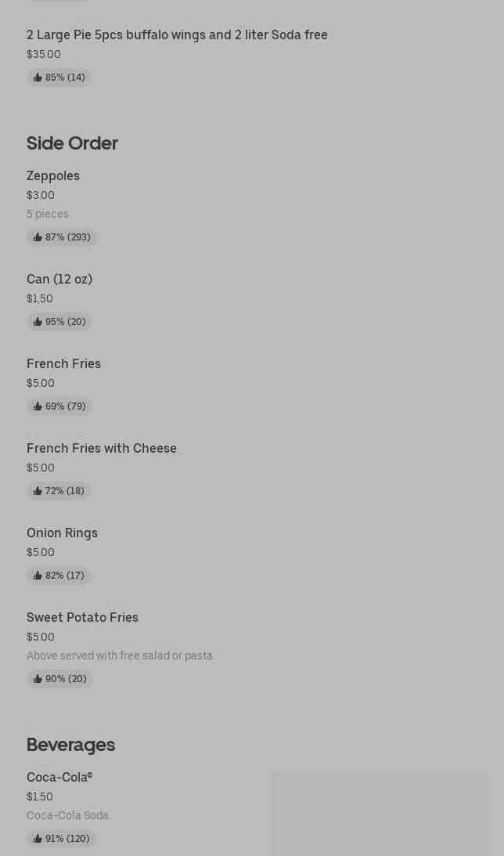Click the 69% thumbs-up icon for French Fries
Viewport: 504px width, 856px height.
point(38,406)
